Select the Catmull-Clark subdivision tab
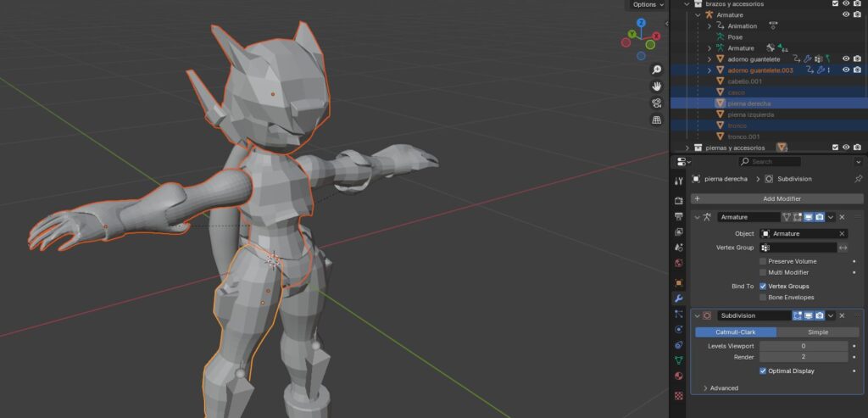The height and width of the screenshot is (418, 868). pyautogui.click(x=735, y=332)
